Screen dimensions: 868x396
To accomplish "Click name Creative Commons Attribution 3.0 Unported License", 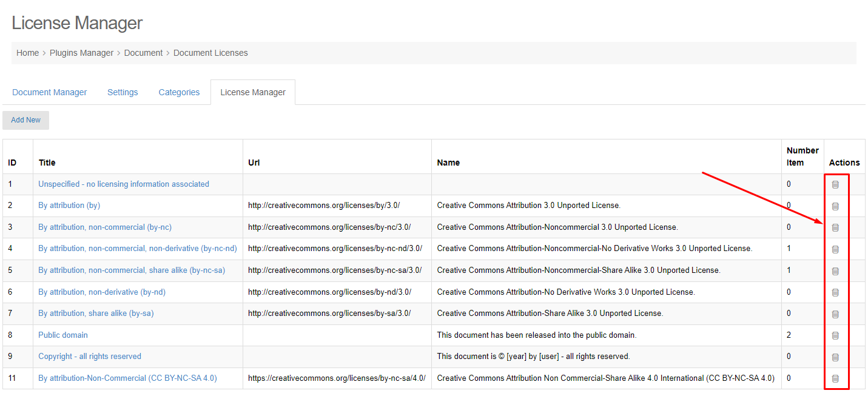I will click(529, 205).
